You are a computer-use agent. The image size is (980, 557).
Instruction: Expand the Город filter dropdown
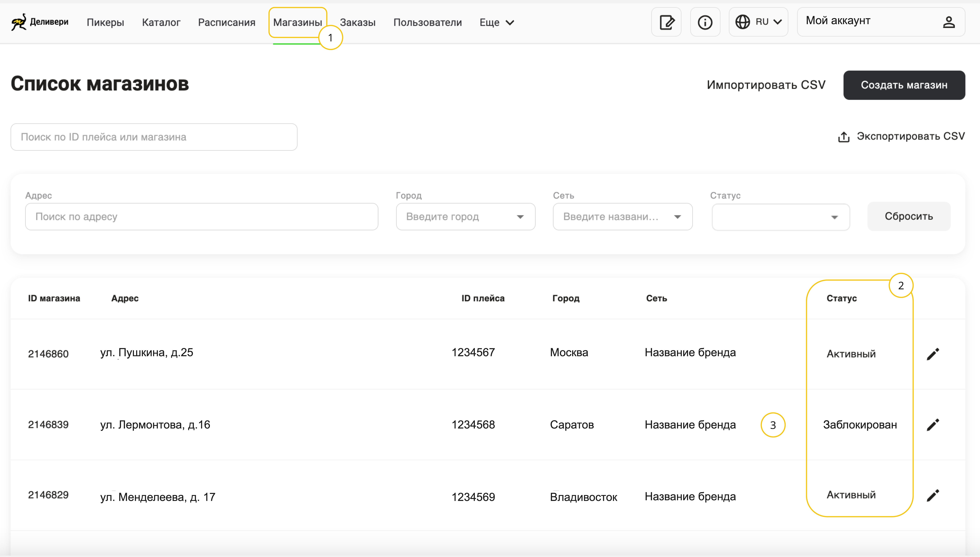pos(520,216)
